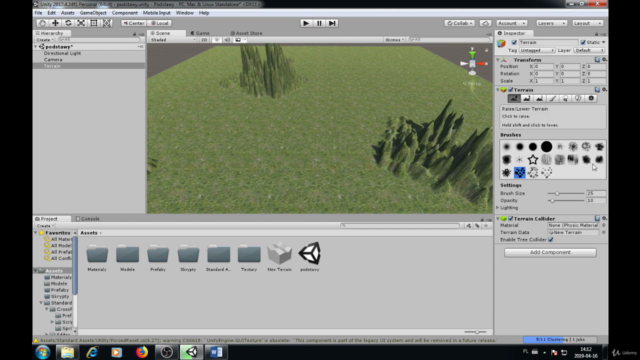
Task: Toggle the Static checkbox
Action: tap(583, 42)
